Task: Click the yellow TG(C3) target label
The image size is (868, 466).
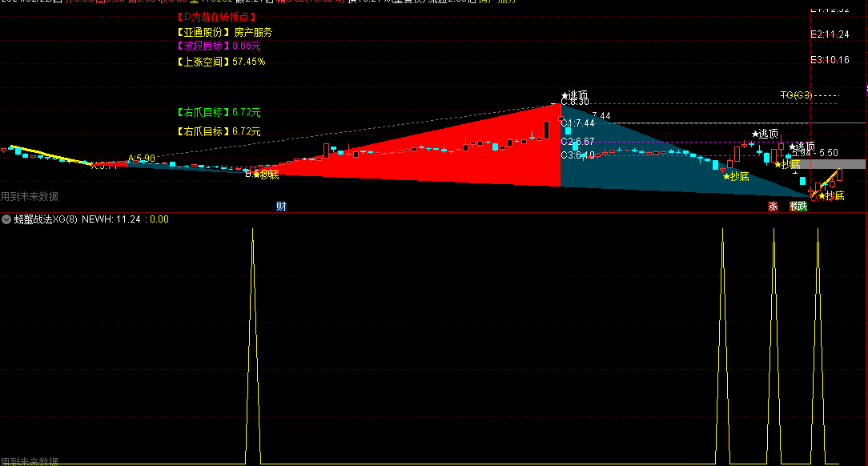Action: click(x=796, y=95)
